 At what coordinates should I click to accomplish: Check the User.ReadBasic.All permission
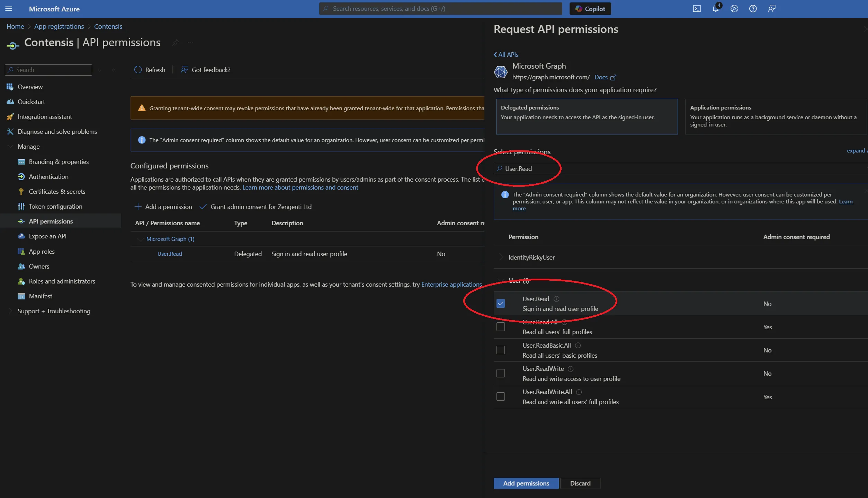pyautogui.click(x=500, y=350)
